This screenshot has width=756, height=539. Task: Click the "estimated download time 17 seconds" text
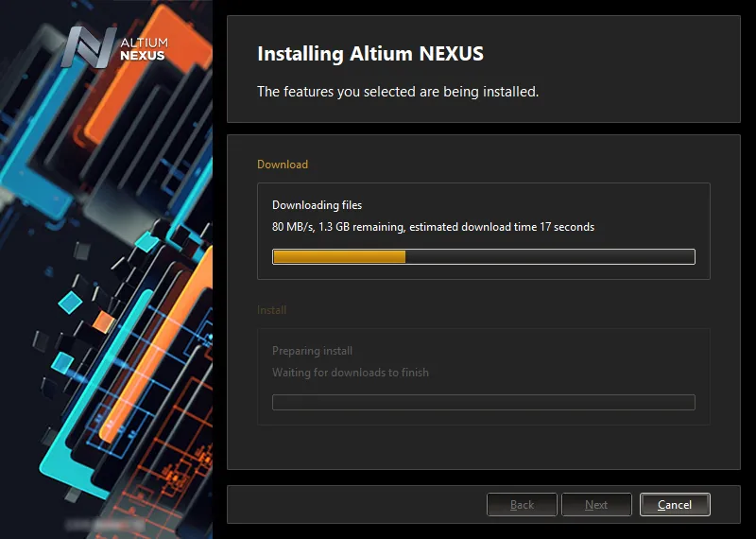click(502, 227)
